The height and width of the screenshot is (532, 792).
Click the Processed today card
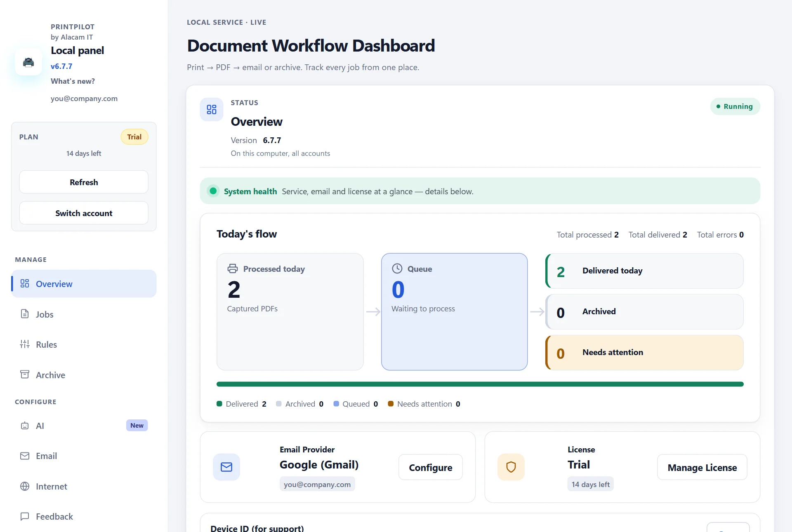(290, 311)
